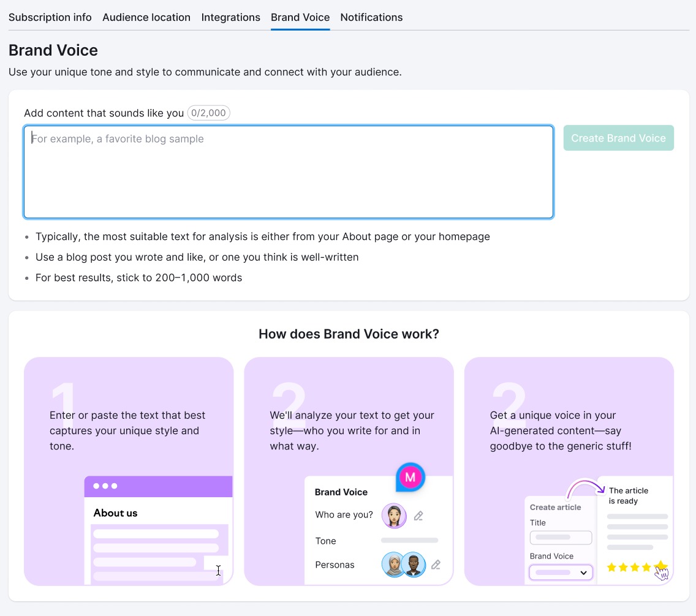Viewport: 696px width, 616px height.
Task: Click the hijab-wearing persona avatar
Action: [x=393, y=565]
